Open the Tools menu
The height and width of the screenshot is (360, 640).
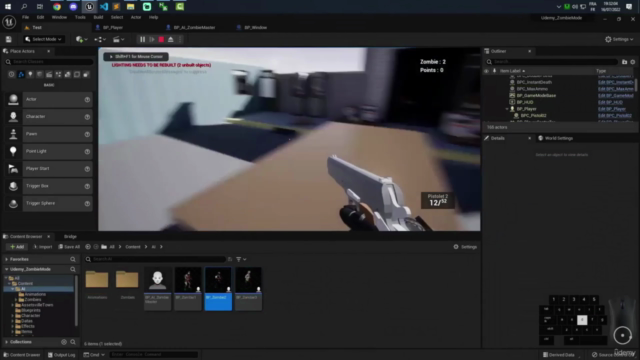80,17
